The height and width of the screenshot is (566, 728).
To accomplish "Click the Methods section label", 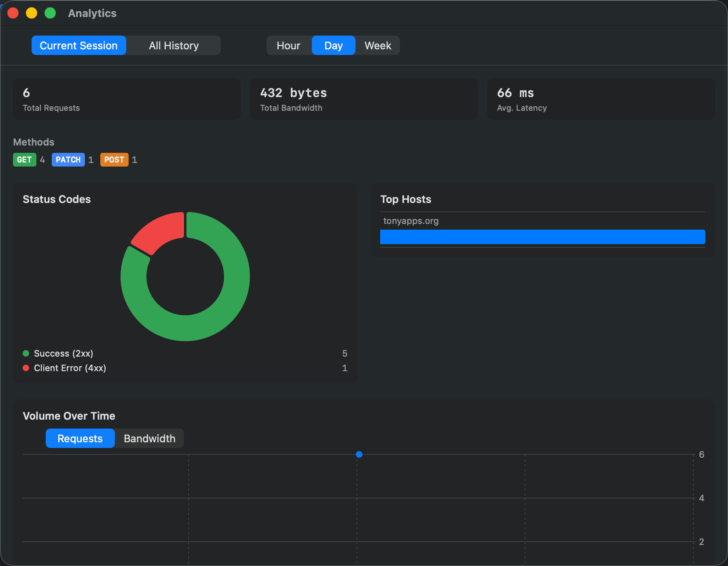I will tap(34, 142).
